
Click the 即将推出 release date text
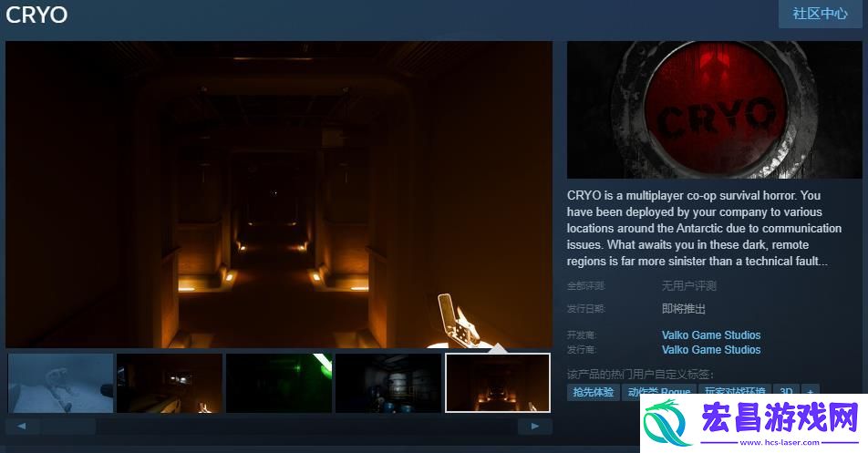coord(684,309)
